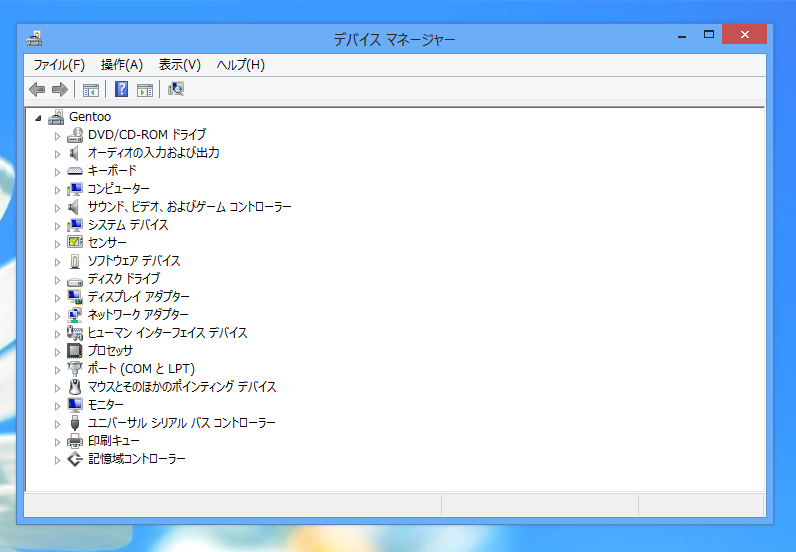Click the ヒューマン インターフェイス デバイス icon
796x552 pixels.
75,333
